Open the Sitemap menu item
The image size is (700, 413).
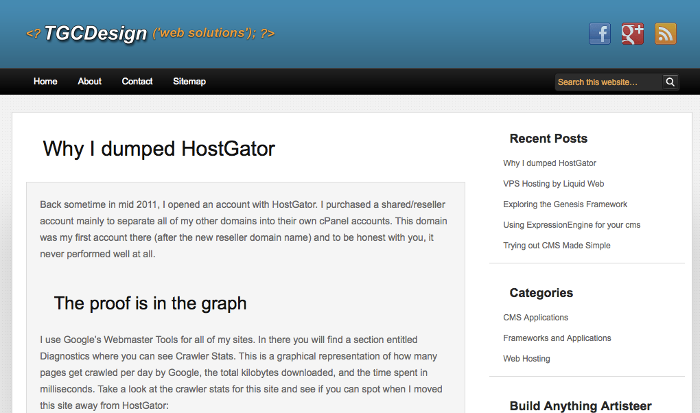pos(189,81)
